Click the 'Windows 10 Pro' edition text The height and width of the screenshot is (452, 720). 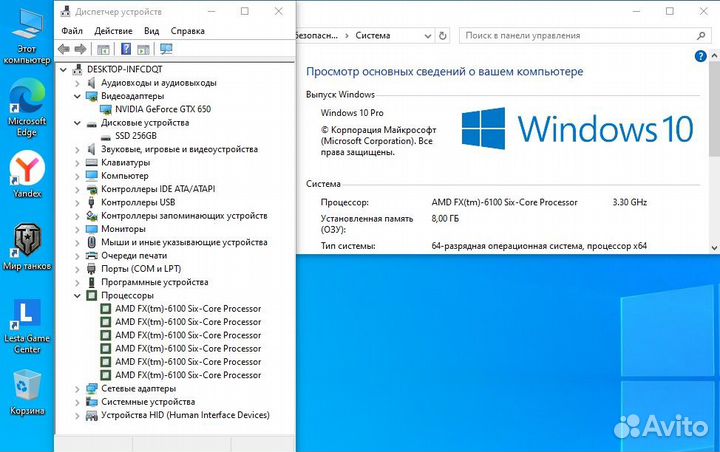click(x=352, y=113)
